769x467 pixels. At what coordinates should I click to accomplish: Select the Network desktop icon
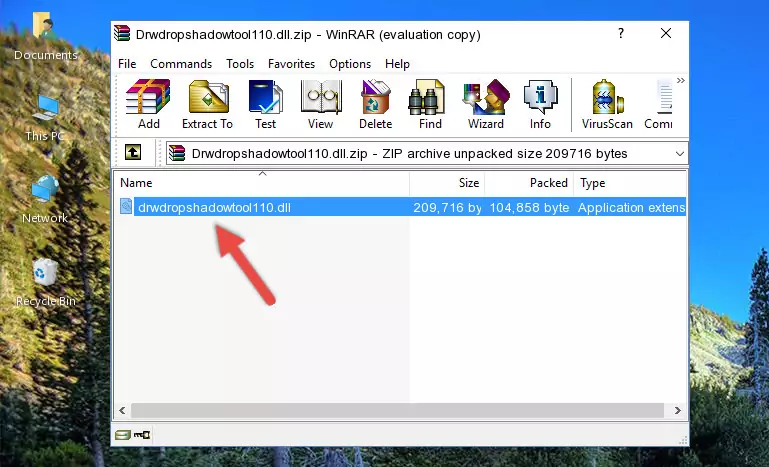tap(45, 200)
